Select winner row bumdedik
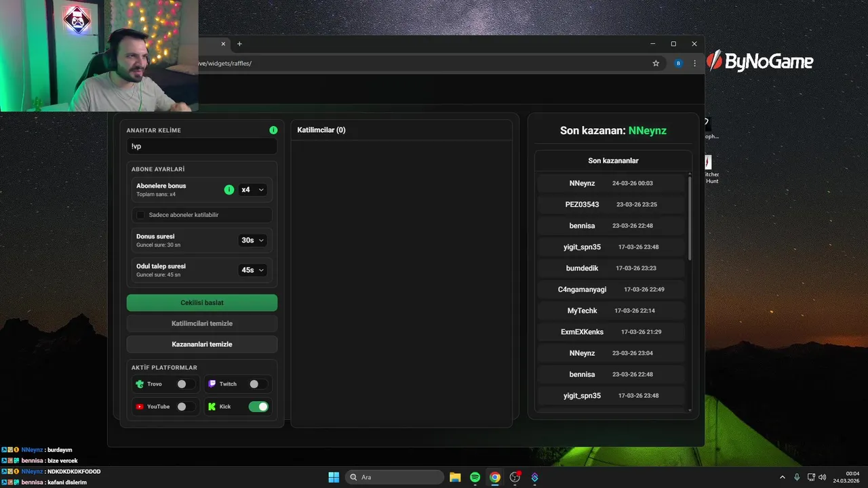This screenshot has height=488, width=868. coord(611,268)
